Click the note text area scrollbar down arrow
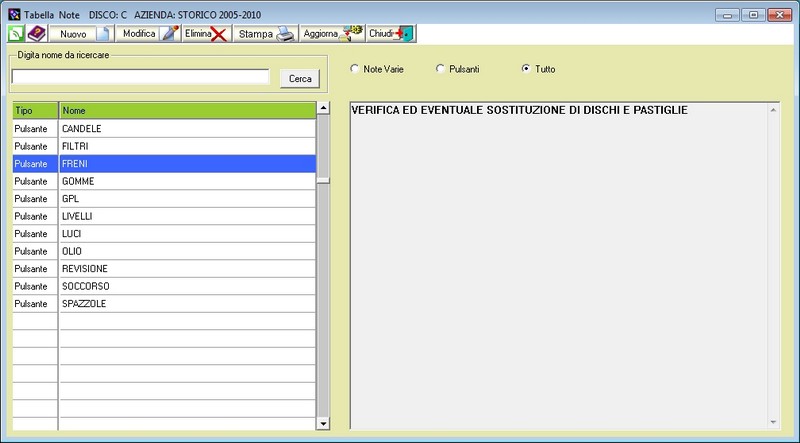Viewport: 800px width, 443px height. [x=773, y=422]
